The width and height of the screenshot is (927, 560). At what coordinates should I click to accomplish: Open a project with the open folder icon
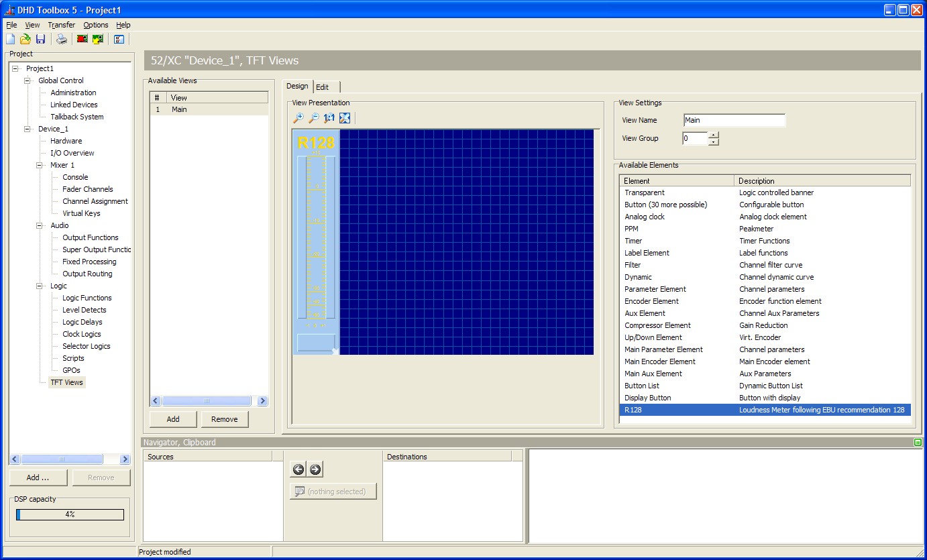[25, 39]
